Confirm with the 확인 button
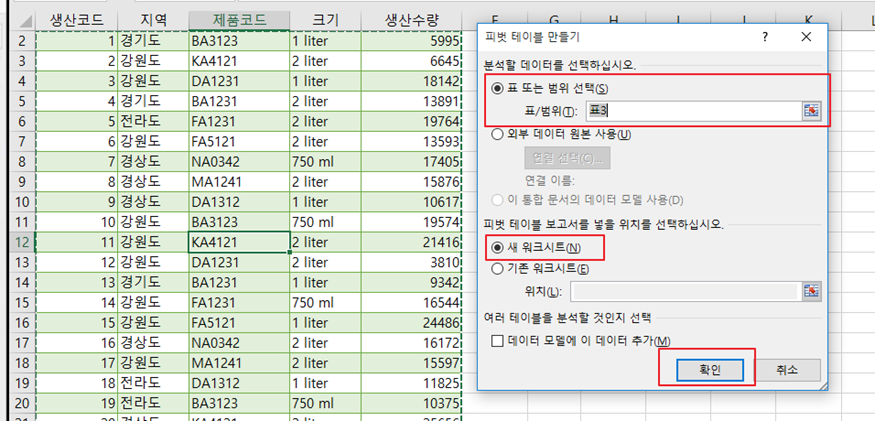This screenshot has height=421, width=875. click(x=710, y=370)
